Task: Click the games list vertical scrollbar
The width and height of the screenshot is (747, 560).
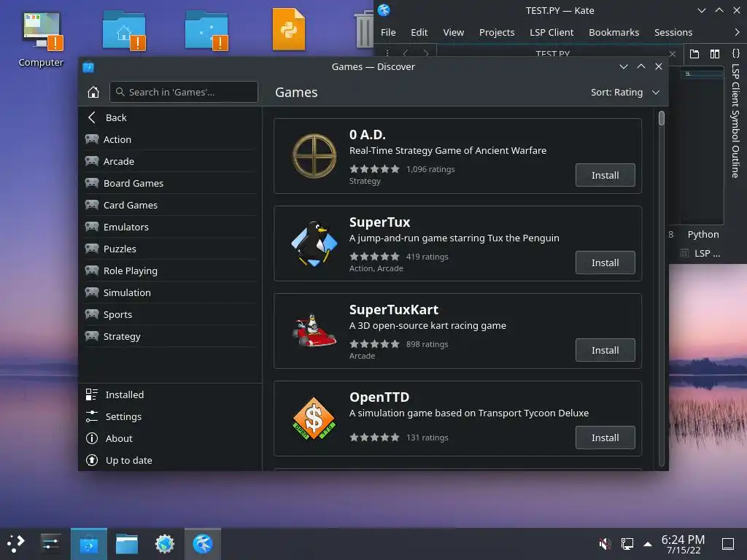Action: 661,288
